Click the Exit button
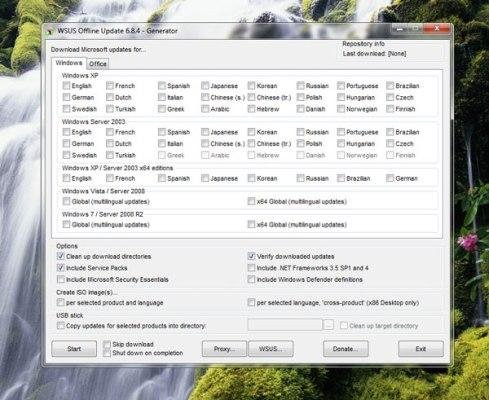Image resolution: width=489 pixels, height=400 pixels. tap(421, 349)
